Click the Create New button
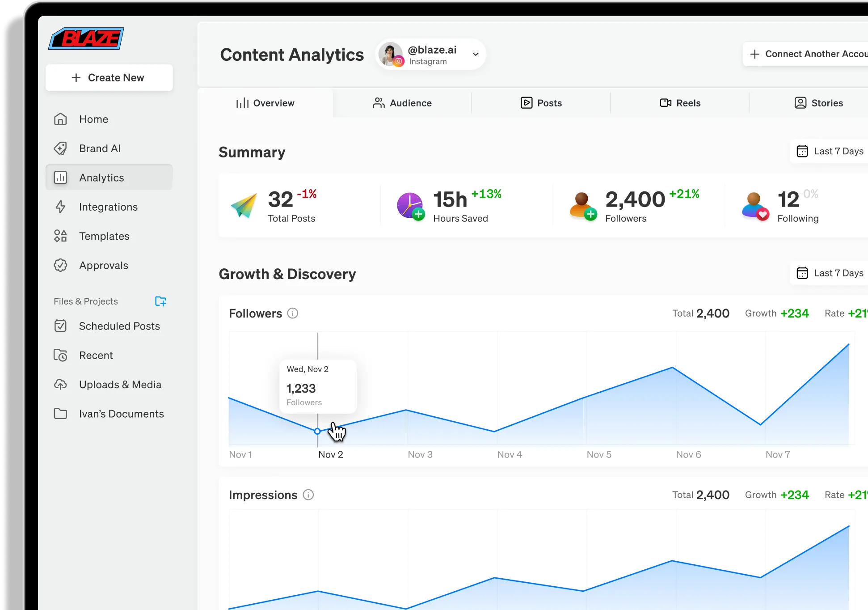The image size is (868, 610). click(109, 77)
